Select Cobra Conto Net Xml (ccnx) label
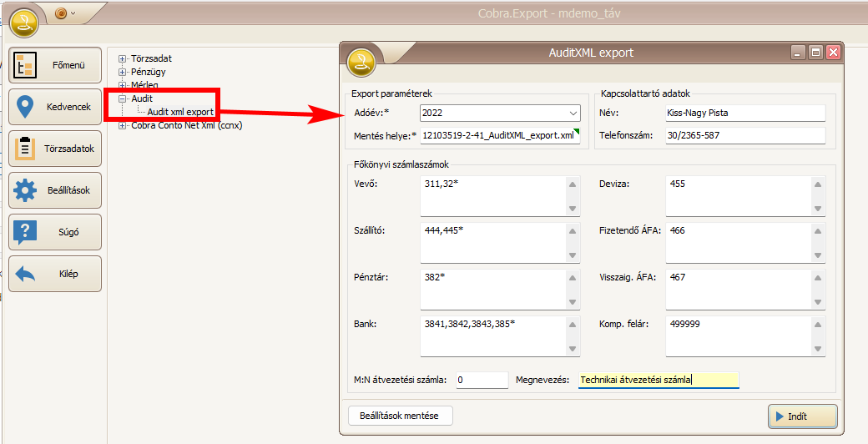Screen dimensions: 868x444 click(187, 125)
